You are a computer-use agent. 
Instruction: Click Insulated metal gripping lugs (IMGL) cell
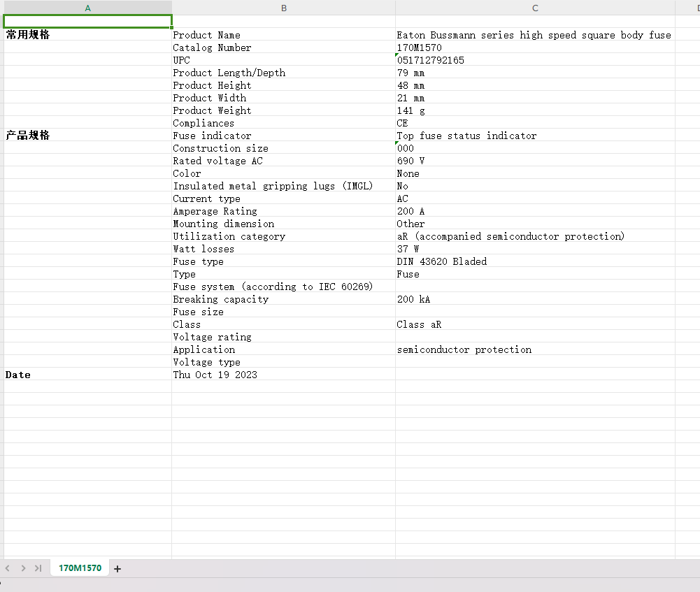[x=283, y=186]
